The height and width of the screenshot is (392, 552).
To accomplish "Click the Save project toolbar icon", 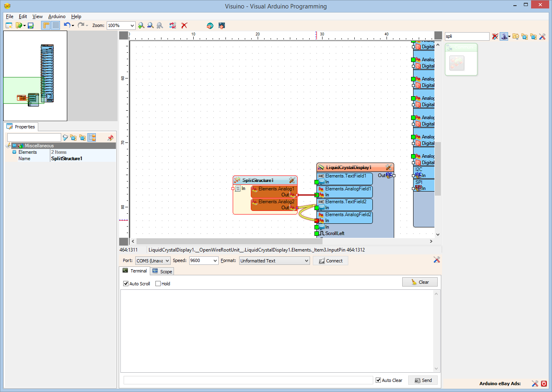I will [31, 25].
